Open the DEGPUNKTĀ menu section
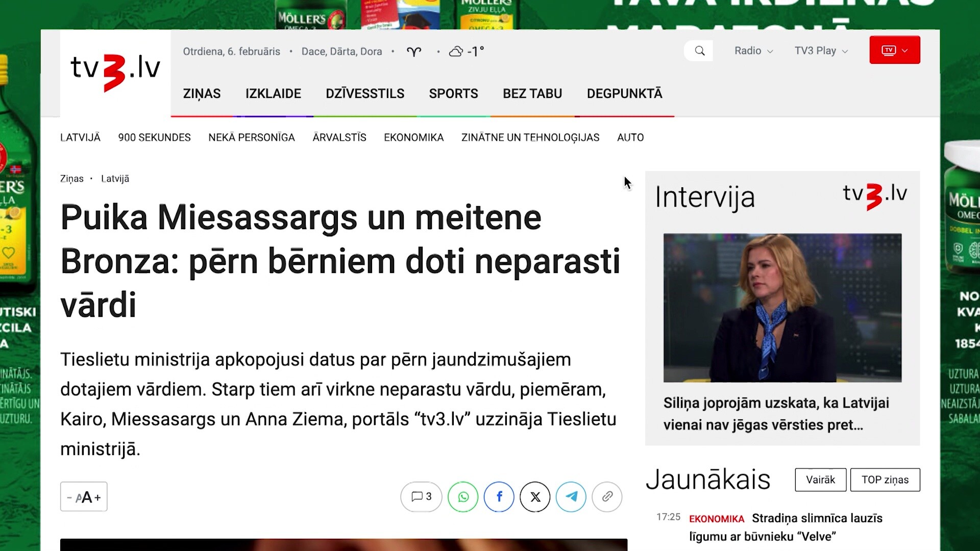This screenshot has width=980, height=551. tap(624, 93)
